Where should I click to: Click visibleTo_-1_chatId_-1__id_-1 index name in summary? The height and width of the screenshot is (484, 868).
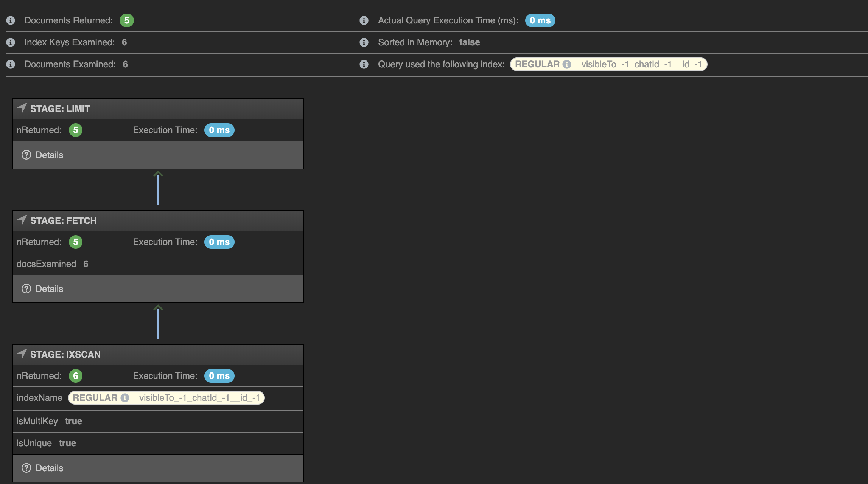(x=641, y=64)
